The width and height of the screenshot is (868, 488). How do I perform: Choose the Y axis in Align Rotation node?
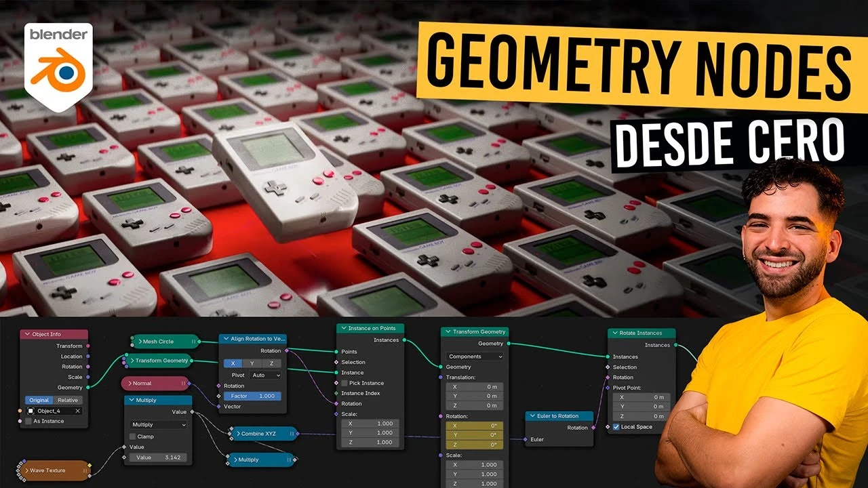tap(252, 363)
